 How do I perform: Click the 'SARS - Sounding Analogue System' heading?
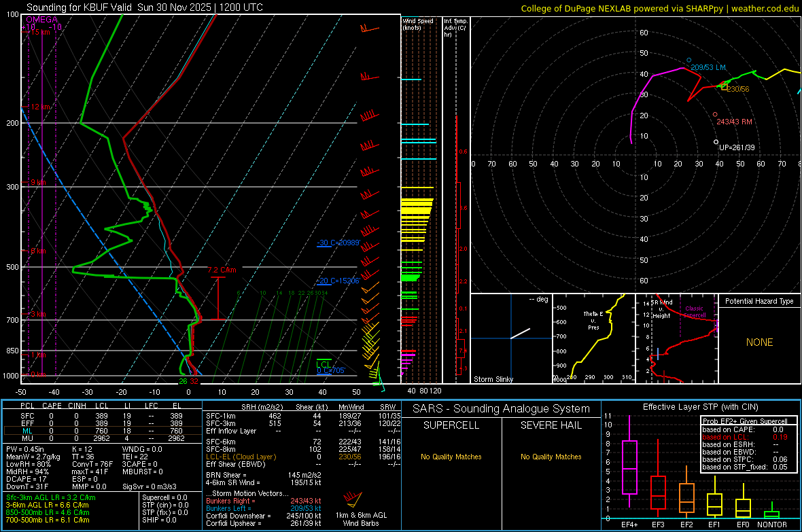(x=501, y=409)
